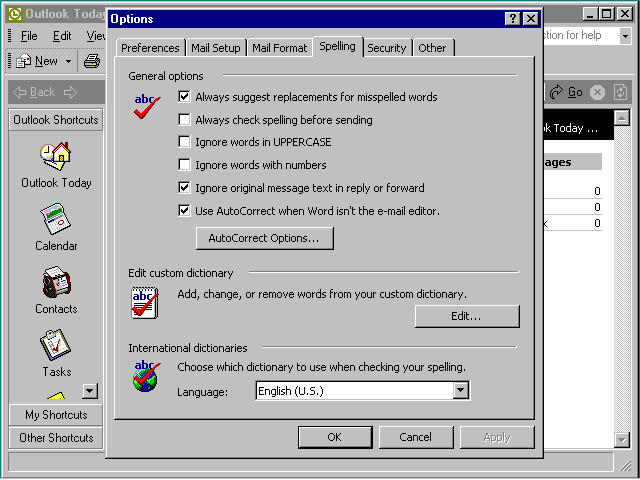Toggle Ignore original message text in reply
The image size is (640, 480).
(x=184, y=187)
